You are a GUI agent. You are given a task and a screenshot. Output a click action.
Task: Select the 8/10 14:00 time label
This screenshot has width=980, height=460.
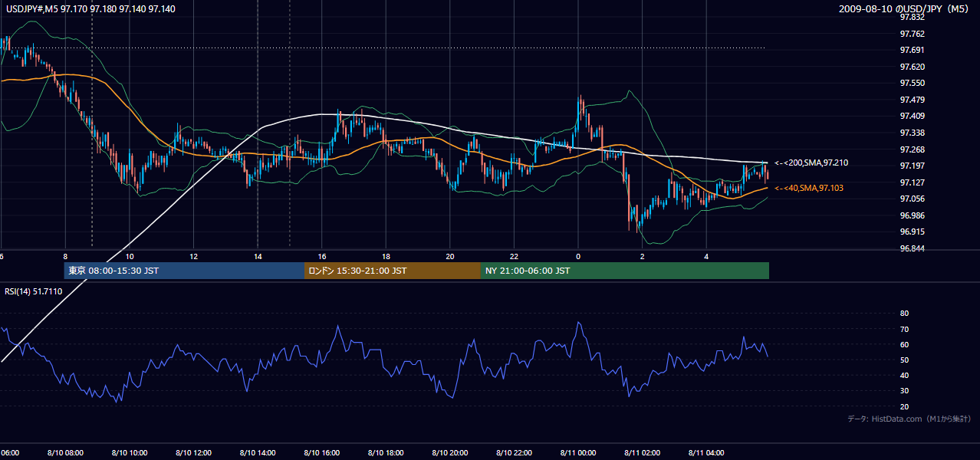[258, 453]
